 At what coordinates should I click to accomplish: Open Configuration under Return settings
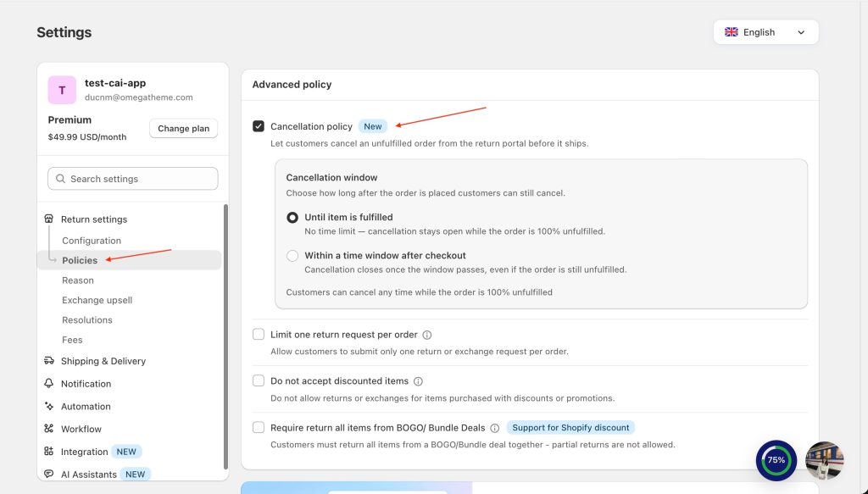tap(92, 241)
